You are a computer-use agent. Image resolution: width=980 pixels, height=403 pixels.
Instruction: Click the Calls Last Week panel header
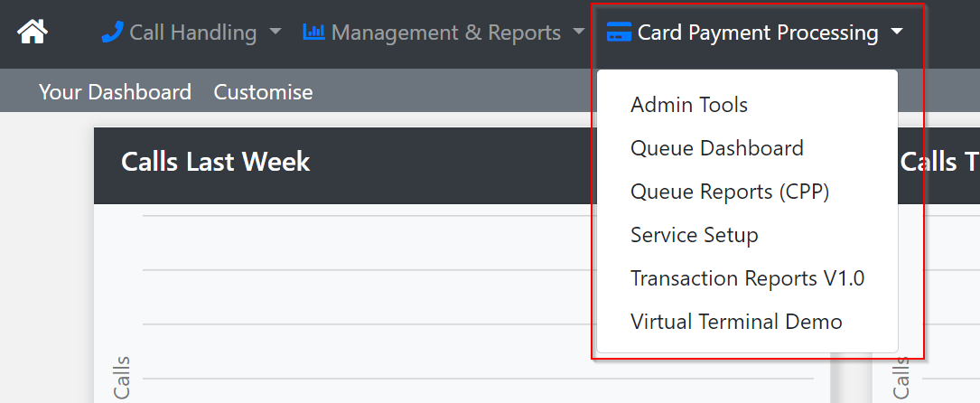[x=216, y=163]
